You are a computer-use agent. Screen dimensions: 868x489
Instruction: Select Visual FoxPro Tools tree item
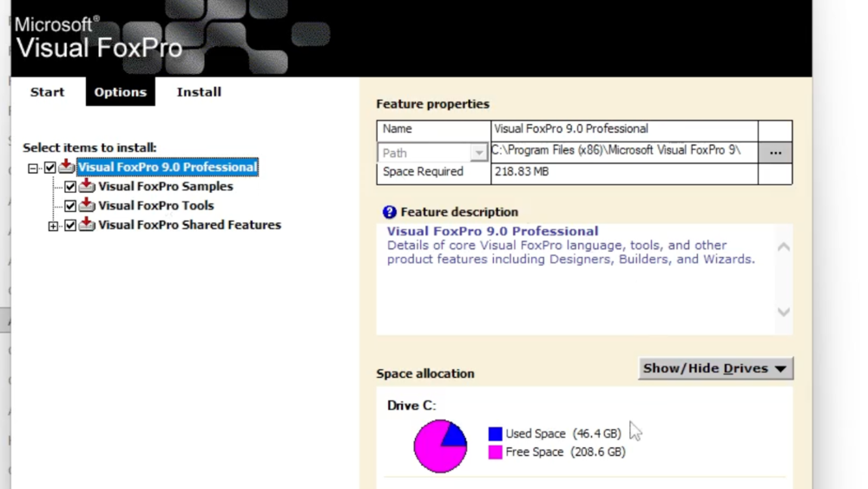tap(156, 206)
